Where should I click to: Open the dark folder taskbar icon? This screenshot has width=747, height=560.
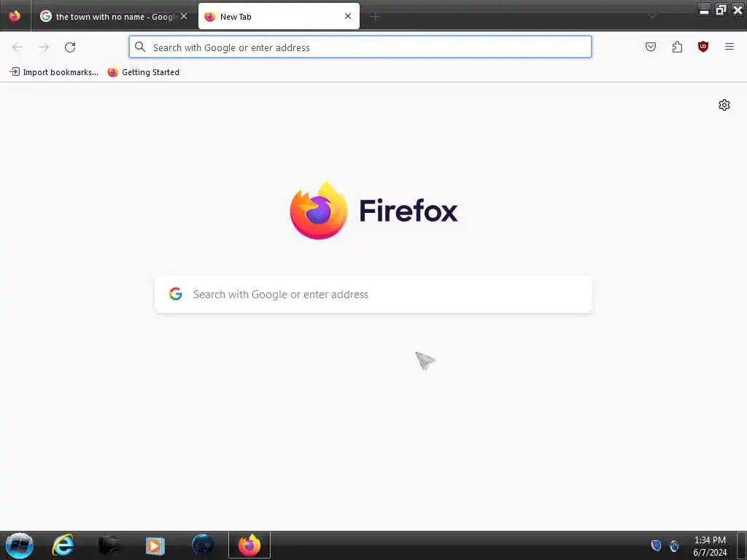109,545
